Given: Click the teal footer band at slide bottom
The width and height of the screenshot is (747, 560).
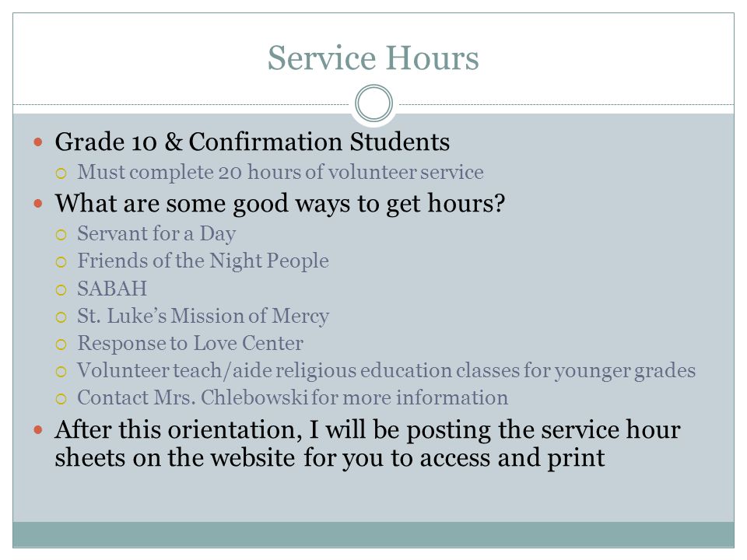Looking at the screenshot, I should [373, 534].
